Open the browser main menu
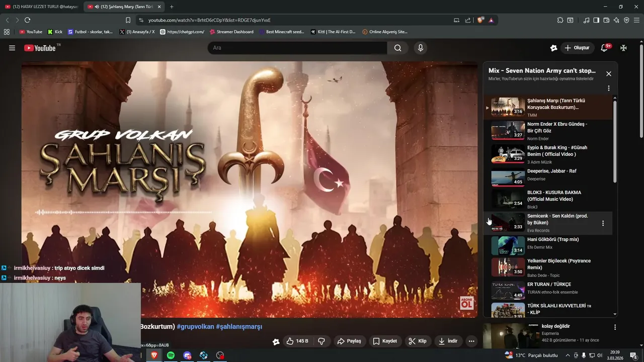 (x=636, y=20)
